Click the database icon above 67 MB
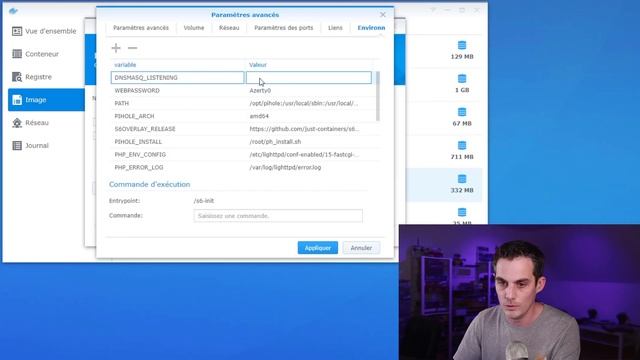The image size is (640, 360). click(x=462, y=112)
